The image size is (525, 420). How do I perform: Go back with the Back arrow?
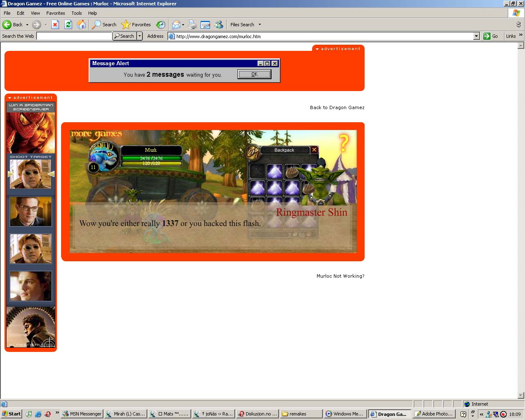point(12,25)
